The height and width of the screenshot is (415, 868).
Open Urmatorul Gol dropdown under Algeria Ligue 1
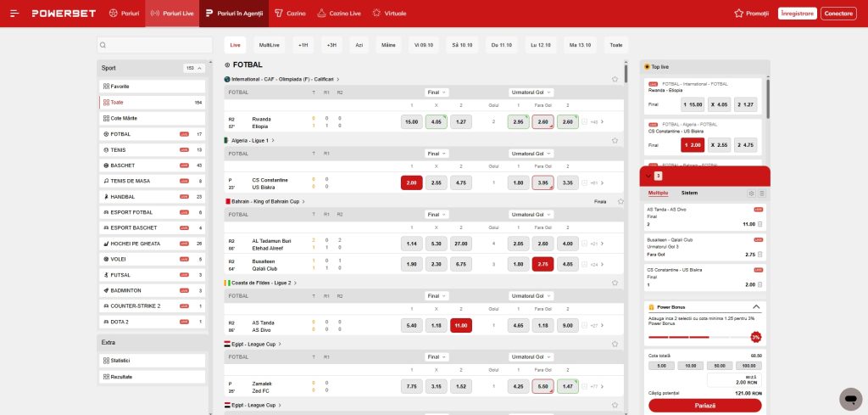pyautogui.click(x=531, y=154)
